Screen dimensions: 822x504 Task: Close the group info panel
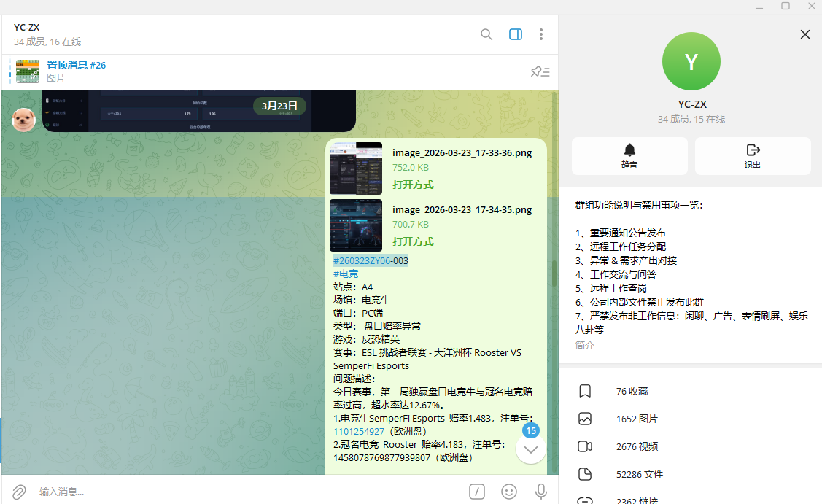coord(805,34)
